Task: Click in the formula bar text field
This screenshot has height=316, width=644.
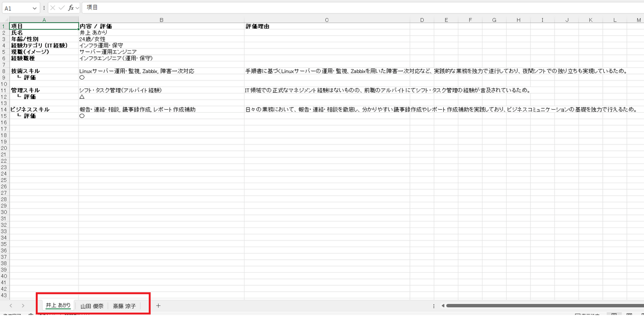Action: coord(352,8)
